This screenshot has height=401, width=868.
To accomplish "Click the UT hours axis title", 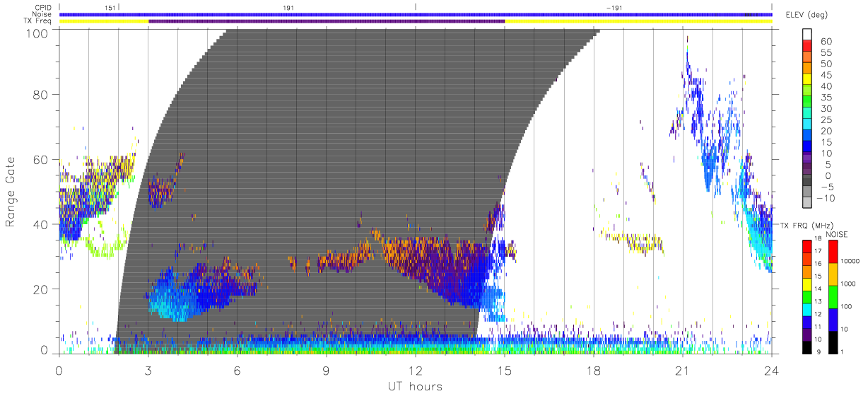I will (x=414, y=386).
